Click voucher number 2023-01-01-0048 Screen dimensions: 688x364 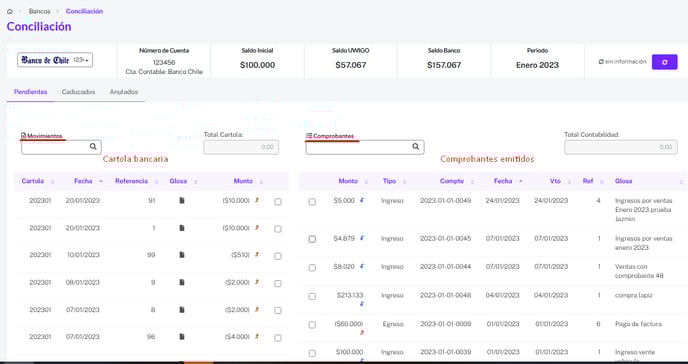coord(445,296)
